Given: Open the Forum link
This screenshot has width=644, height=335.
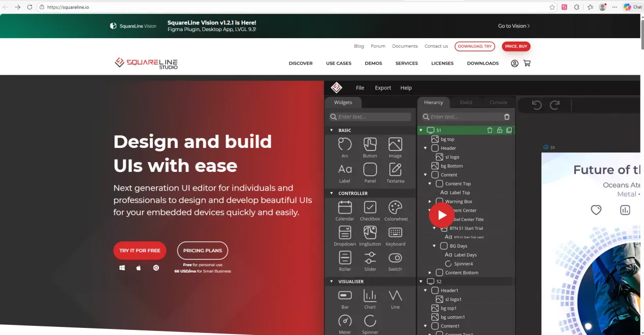Looking at the screenshot, I should click(378, 46).
